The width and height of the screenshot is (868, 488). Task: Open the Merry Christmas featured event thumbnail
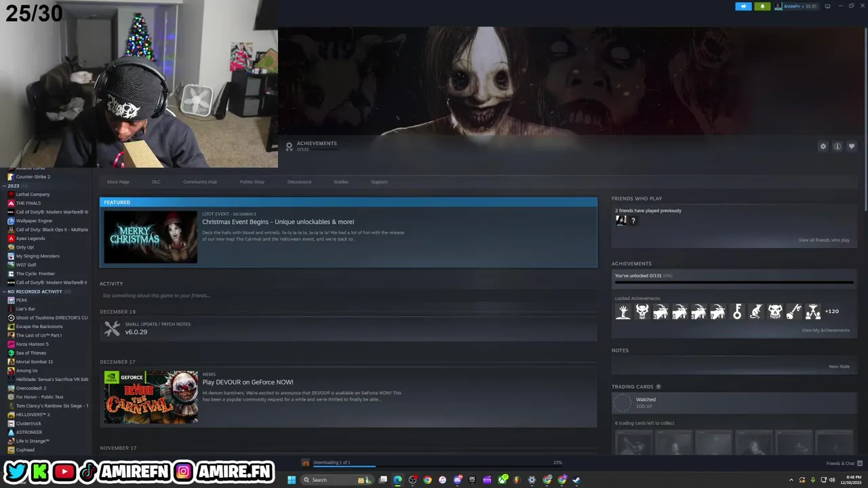coord(151,237)
